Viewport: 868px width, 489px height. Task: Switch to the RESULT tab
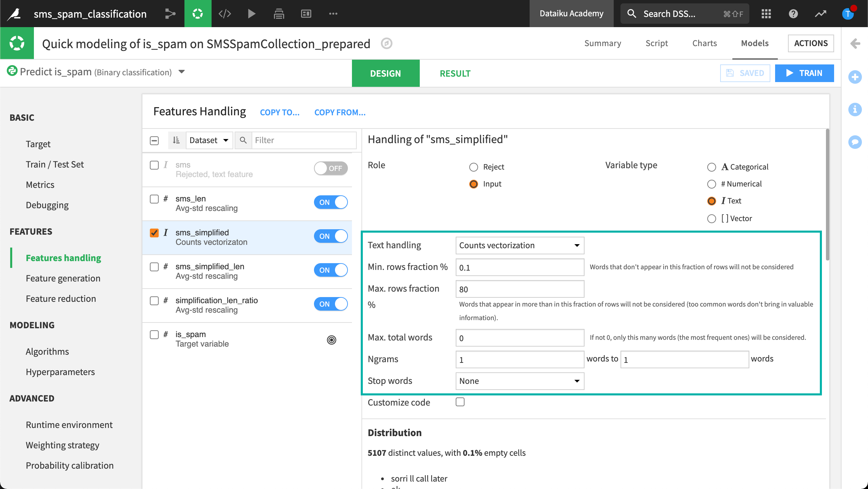pyautogui.click(x=455, y=73)
